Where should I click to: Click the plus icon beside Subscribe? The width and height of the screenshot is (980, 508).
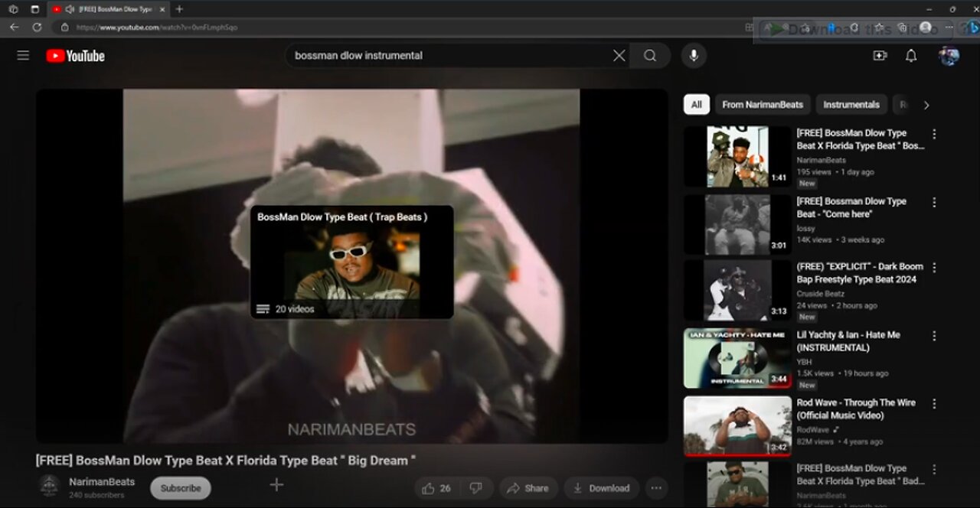pyautogui.click(x=276, y=484)
